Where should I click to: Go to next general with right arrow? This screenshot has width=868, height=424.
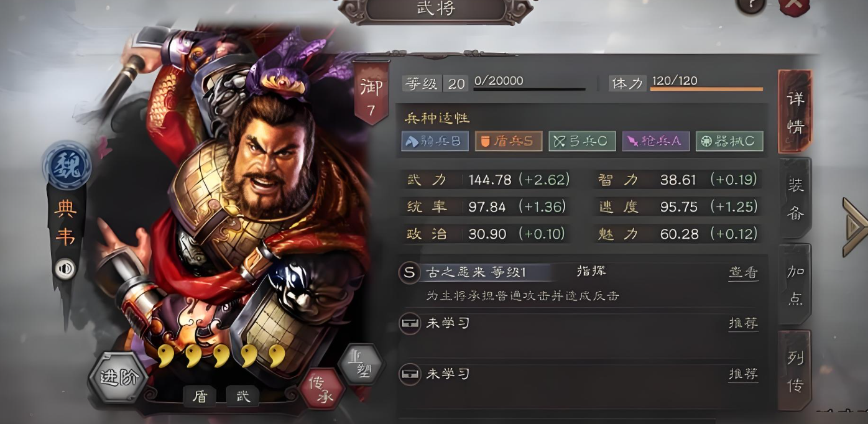point(855,227)
